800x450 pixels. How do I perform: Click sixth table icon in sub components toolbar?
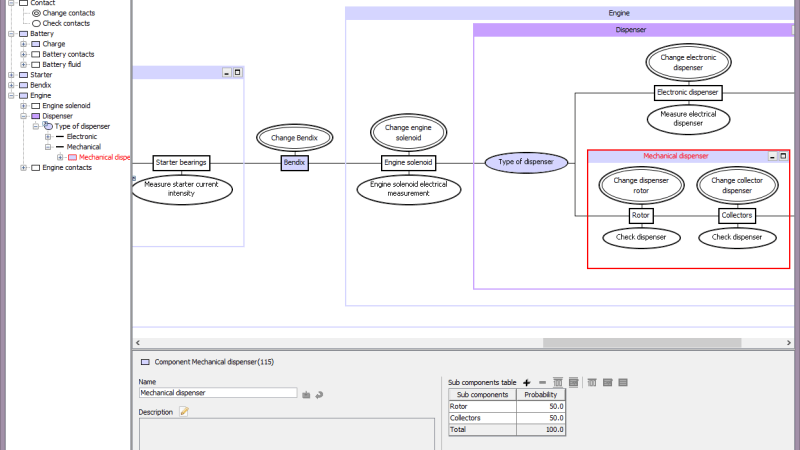click(x=607, y=382)
